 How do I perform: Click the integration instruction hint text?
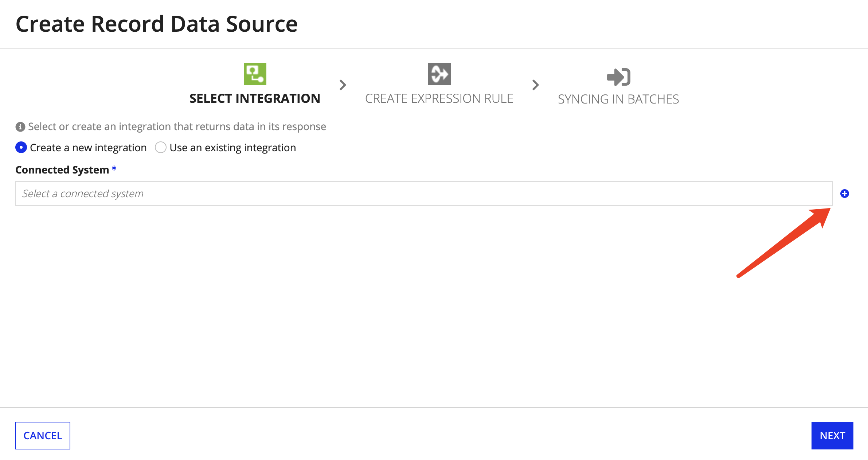177,126
